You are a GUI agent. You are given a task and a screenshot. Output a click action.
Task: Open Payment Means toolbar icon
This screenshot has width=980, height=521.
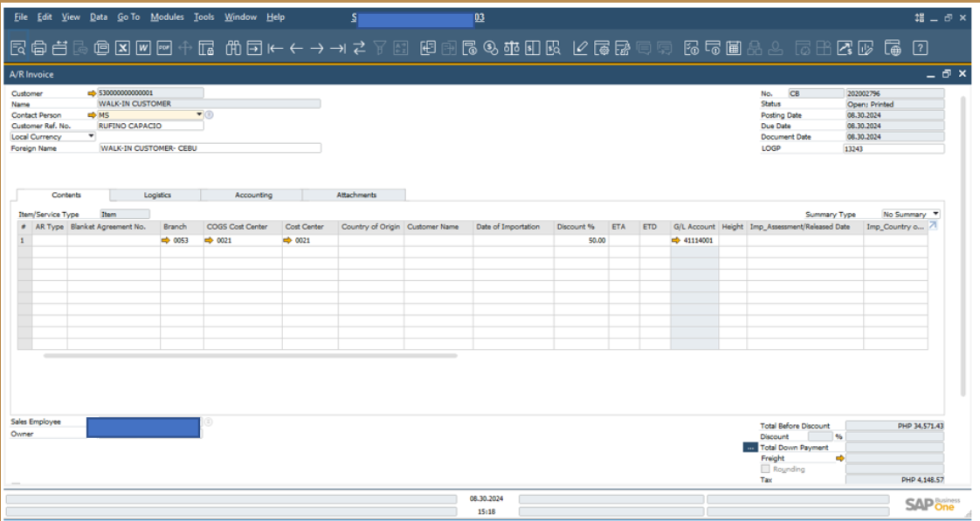pos(491,48)
